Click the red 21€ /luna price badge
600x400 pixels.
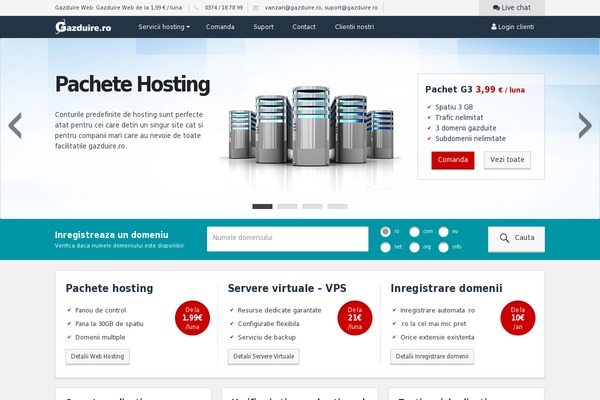point(355,318)
